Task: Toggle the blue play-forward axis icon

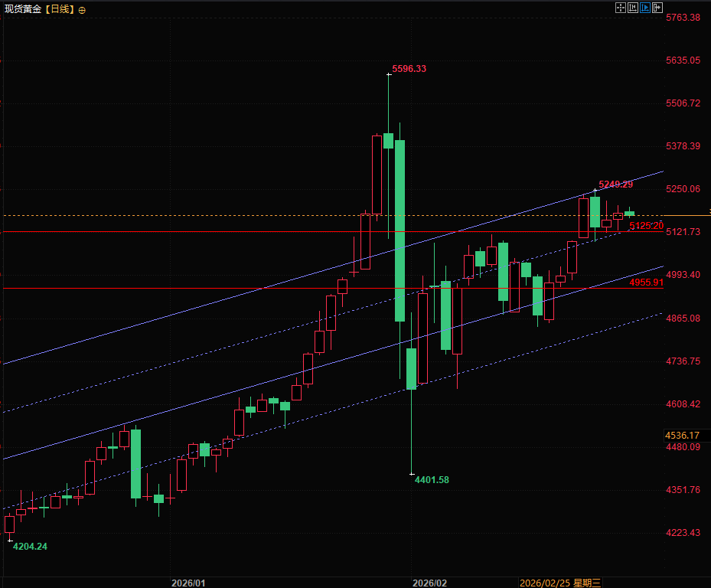Action: (644, 7)
